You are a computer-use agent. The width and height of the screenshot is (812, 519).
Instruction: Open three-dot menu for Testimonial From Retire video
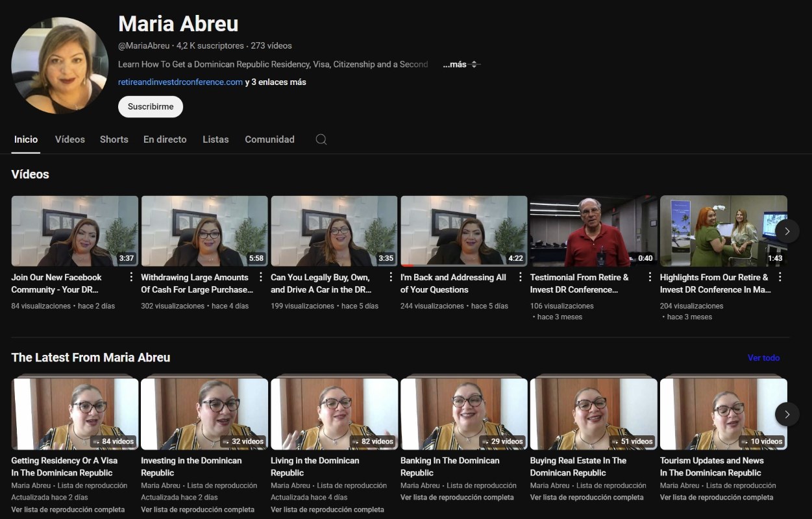pyautogui.click(x=650, y=277)
